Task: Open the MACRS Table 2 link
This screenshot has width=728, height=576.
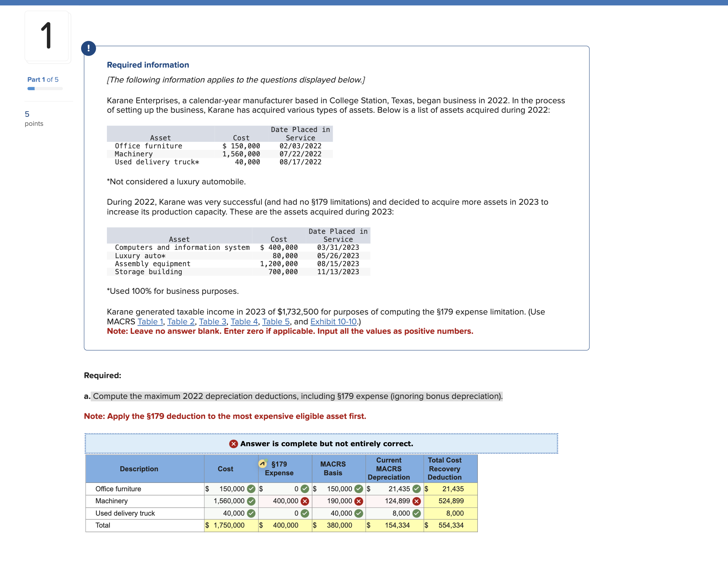Action: [x=181, y=321]
